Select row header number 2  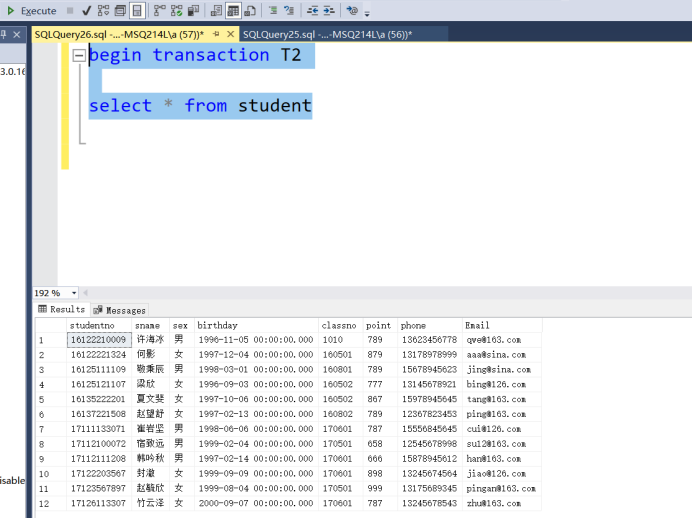pos(51,355)
